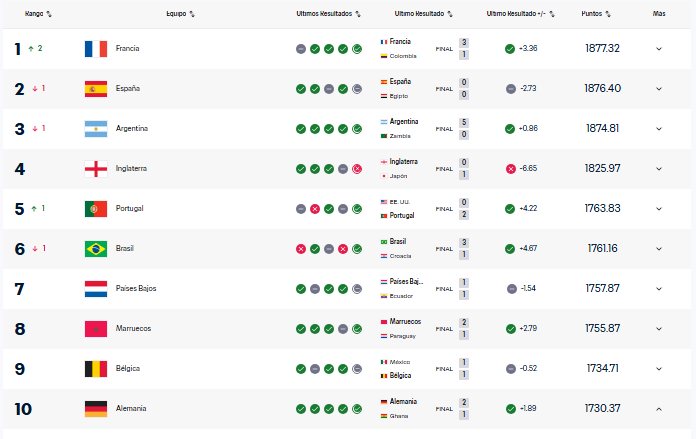This screenshot has width=696, height=439.
Task: Click the sort icon next to Puntos
Action: point(608,15)
